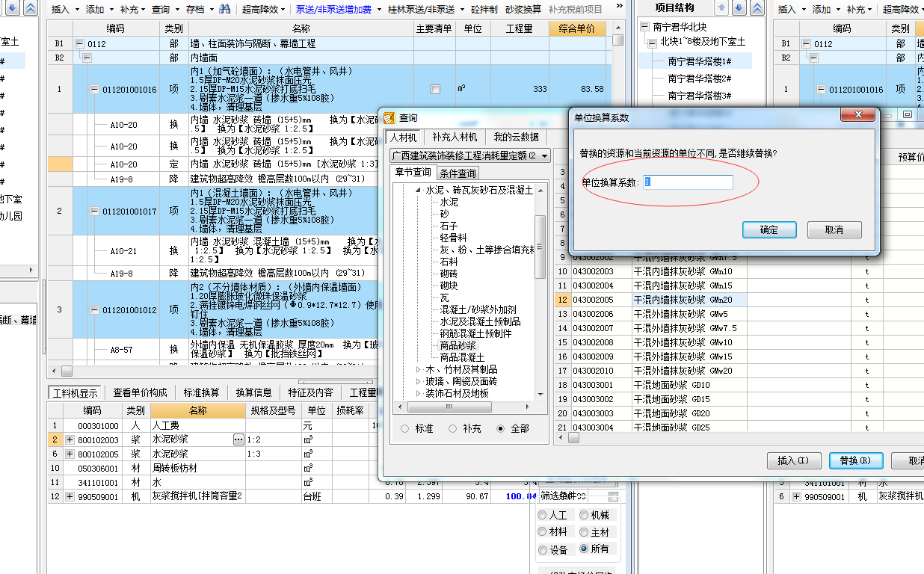Click the top-left double-chevron collapse icon

pos(30,8)
